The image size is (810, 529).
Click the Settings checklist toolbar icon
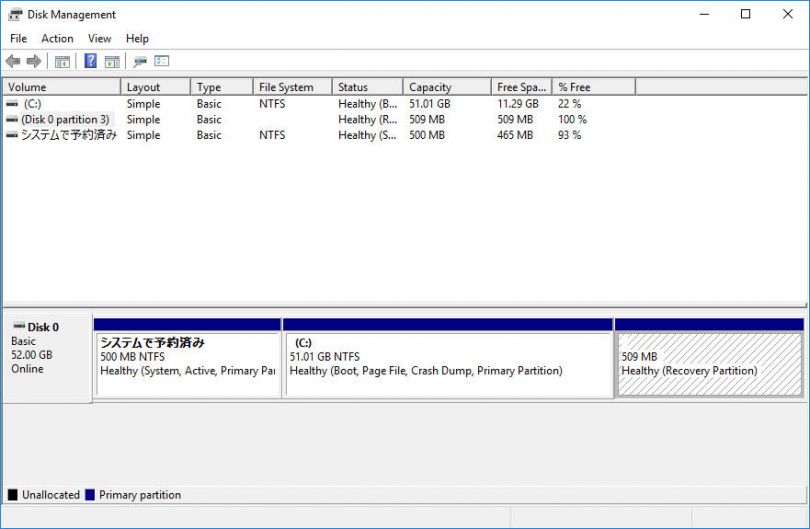162,62
